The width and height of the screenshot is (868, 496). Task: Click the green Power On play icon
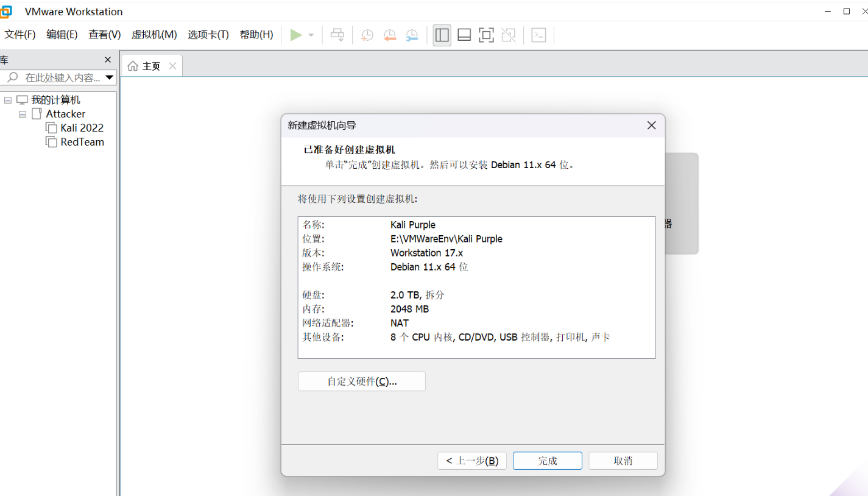coord(296,35)
